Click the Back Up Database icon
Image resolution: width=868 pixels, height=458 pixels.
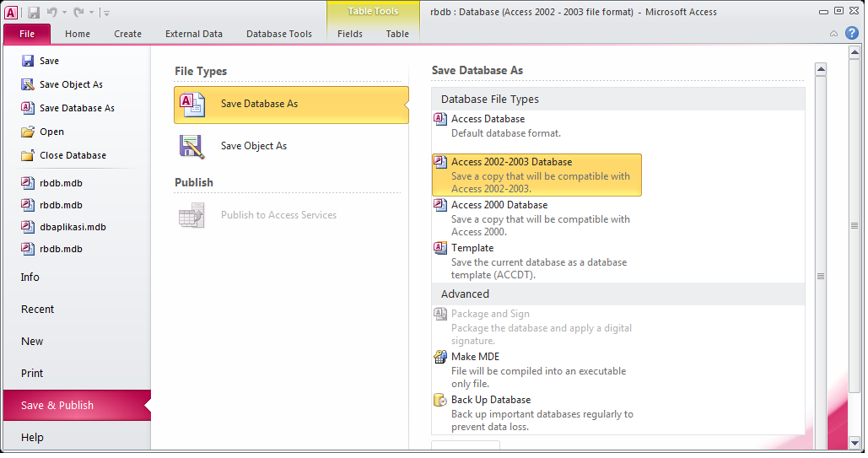tap(440, 401)
